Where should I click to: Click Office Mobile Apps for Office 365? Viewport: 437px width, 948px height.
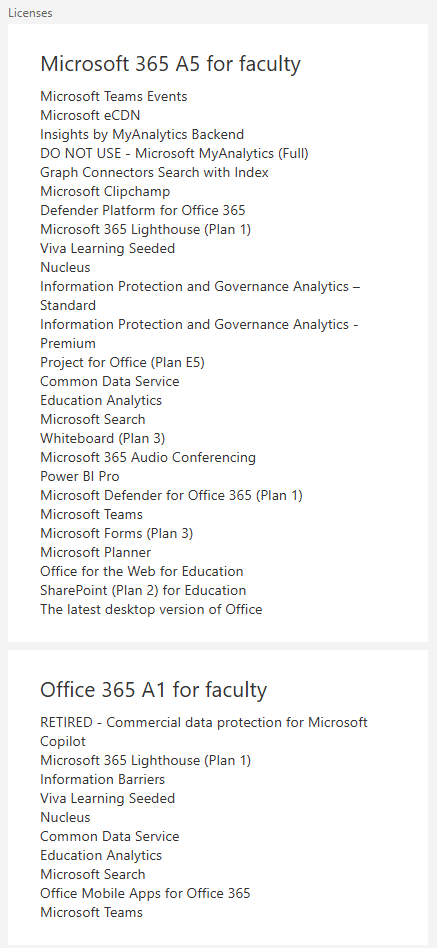tap(145, 893)
